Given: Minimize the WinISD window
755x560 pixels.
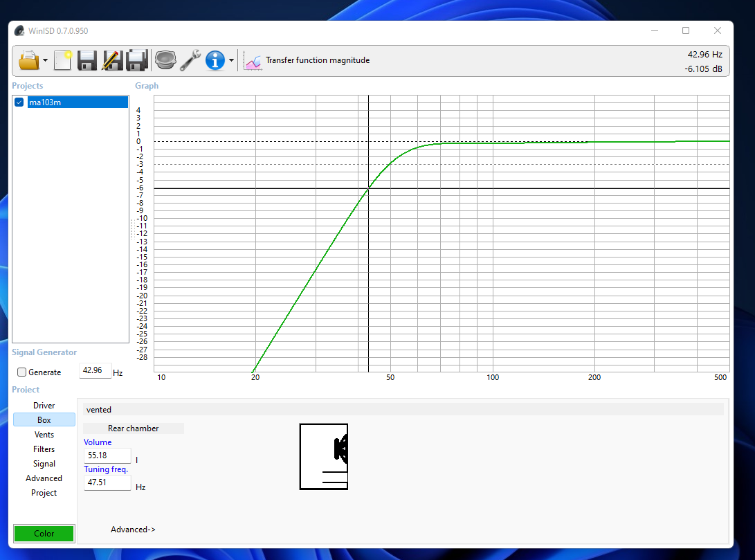Looking at the screenshot, I should click(x=655, y=31).
